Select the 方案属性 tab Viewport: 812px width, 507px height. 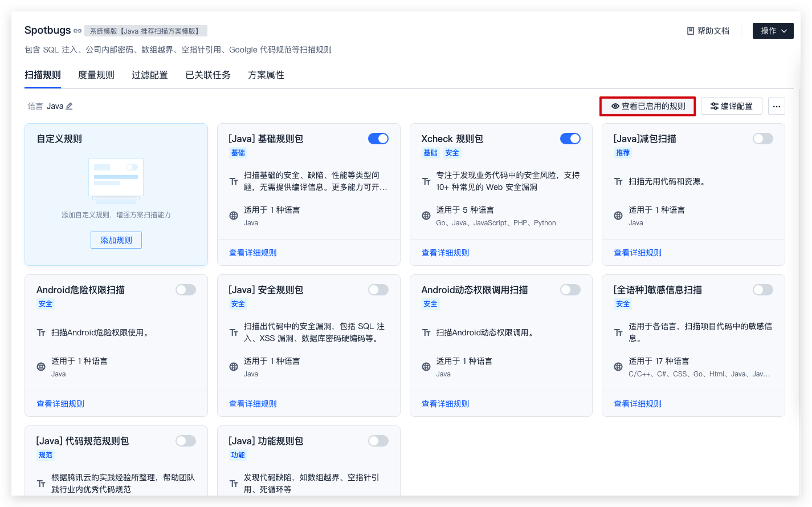click(x=266, y=75)
